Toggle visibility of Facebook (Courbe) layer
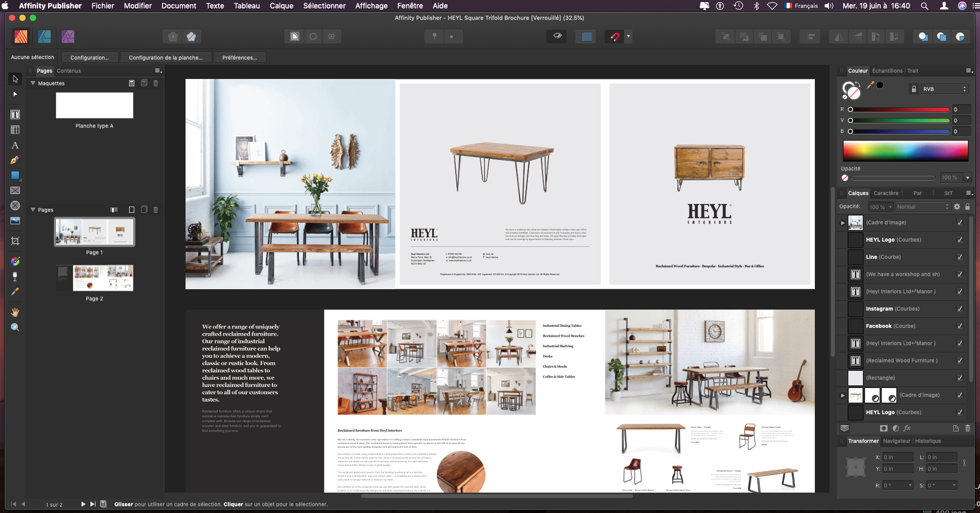The image size is (980, 513). pos(960,326)
